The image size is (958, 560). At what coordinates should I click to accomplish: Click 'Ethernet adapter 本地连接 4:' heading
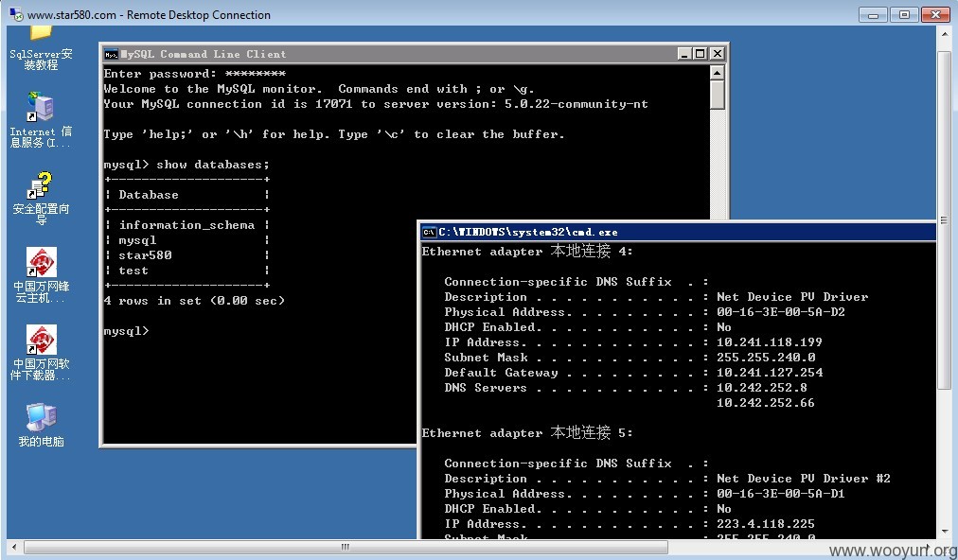coord(527,251)
